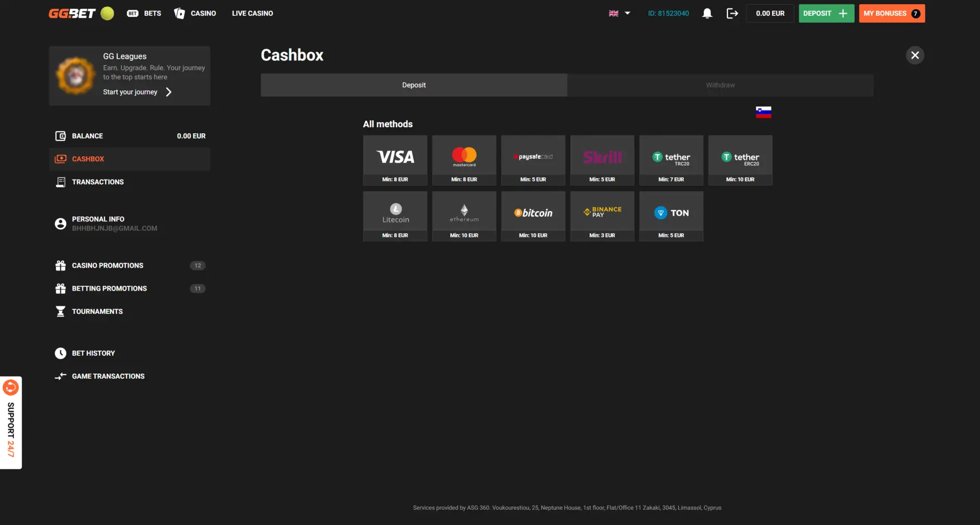Image resolution: width=980 pixels, height=525 pixels.
Task: Choose Binance Pay deposit option
Action: [x=602, y=216]
